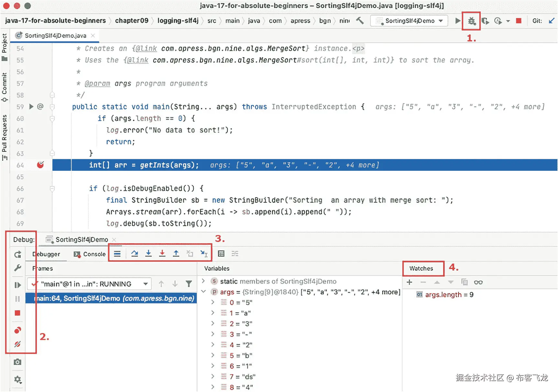Click the apress breadcrumb

tap(300, 21)
